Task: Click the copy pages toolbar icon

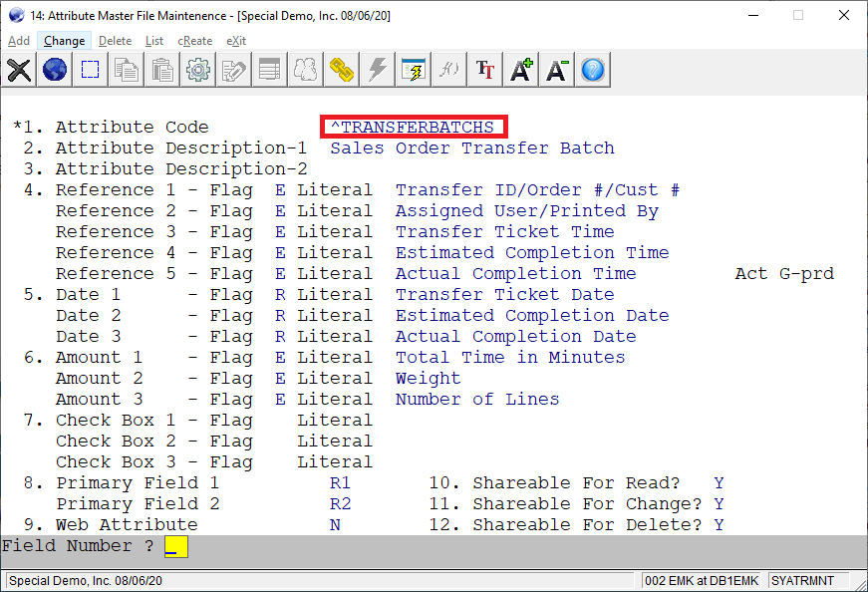Action: 127,70
